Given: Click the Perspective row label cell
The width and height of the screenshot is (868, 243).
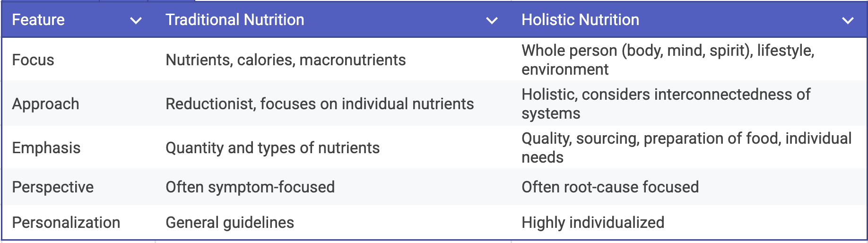Looking at the screenshot, I should (x=53, y=187).
